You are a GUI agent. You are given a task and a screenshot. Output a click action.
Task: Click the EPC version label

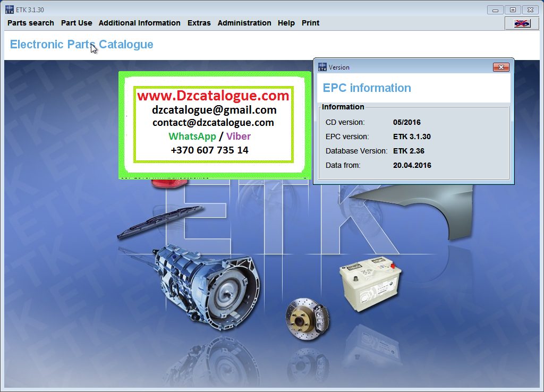coord(347,137)
